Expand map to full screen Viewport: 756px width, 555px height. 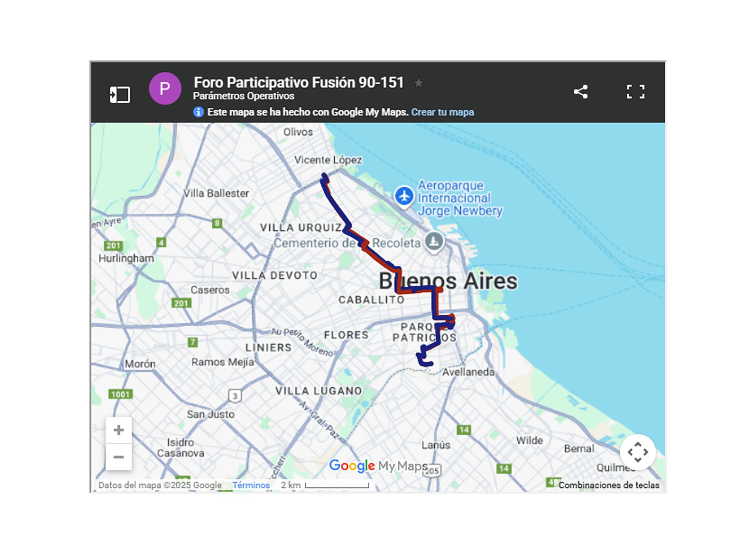tap(635, 92)
